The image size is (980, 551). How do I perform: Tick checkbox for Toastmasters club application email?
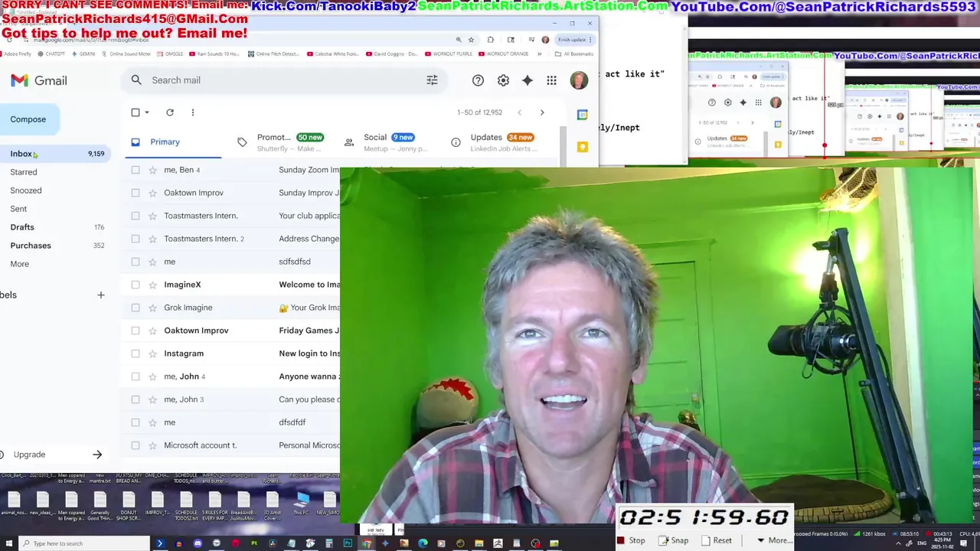point(136,216)
